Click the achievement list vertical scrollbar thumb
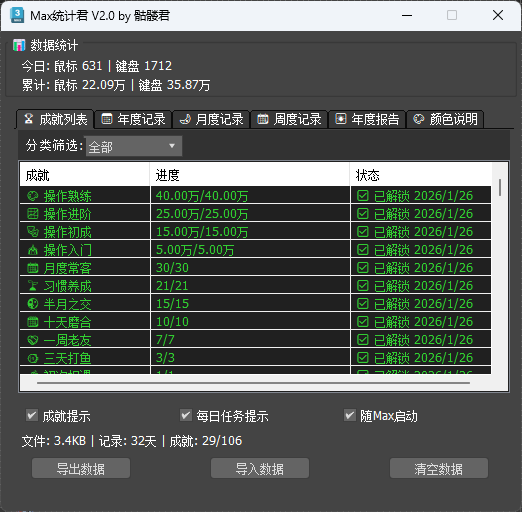Image resolution: width=522 pixels, height=512 pixels. 500,187
